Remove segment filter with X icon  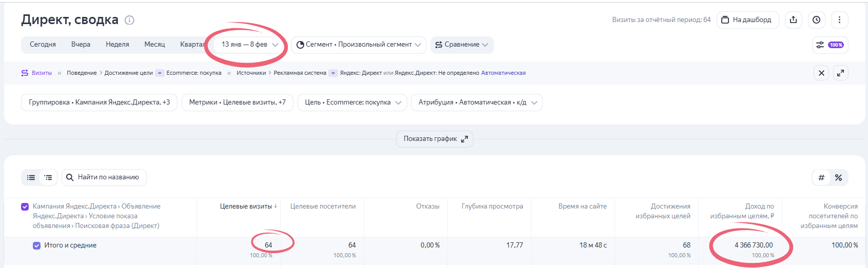coord(821,73)
